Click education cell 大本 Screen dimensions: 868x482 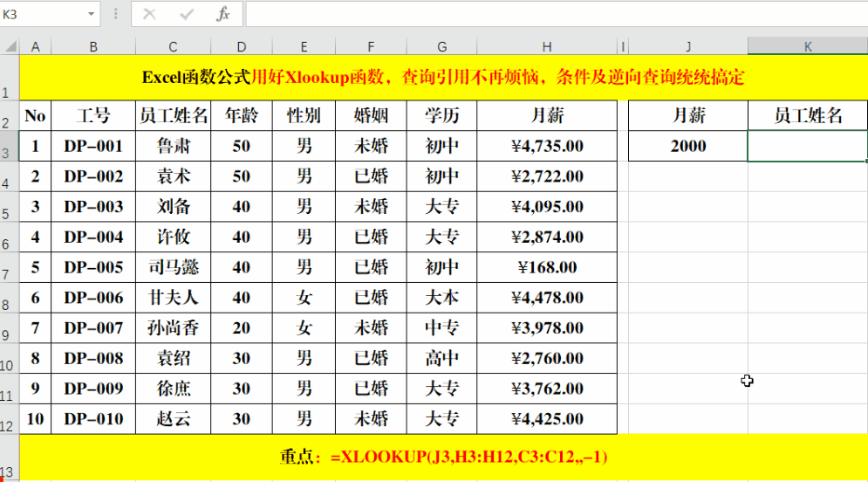point(441,298)
